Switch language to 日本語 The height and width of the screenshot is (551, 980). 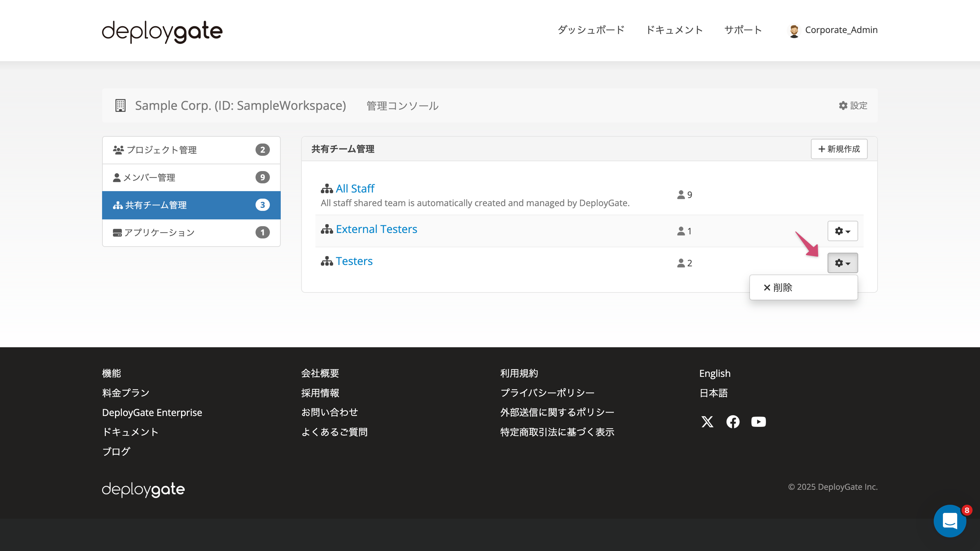[713, 393]
